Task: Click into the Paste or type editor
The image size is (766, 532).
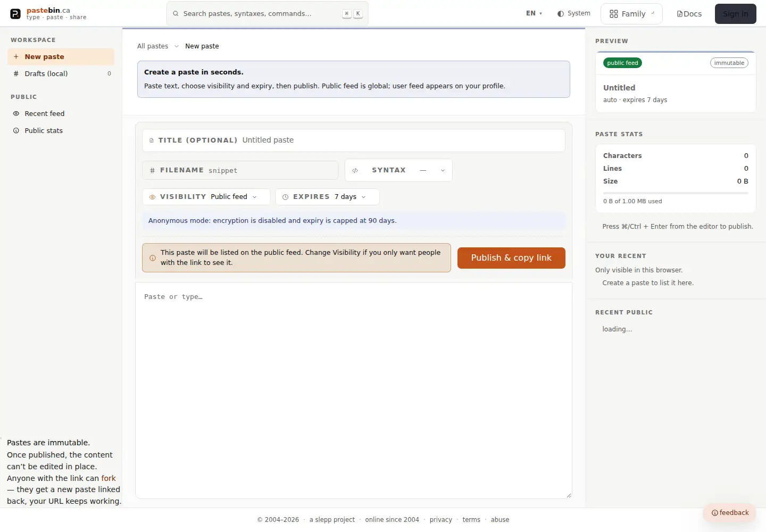Action: click(x=354, y=390)
